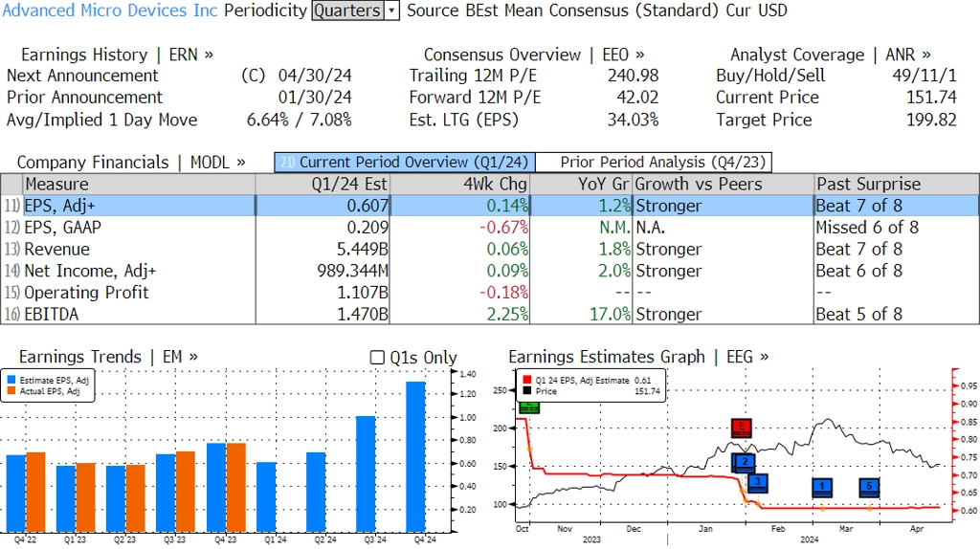This screenshot has height=549, width=980.
Task: Sort by the 4Wk Chg column header
Action: click(459, 185)
